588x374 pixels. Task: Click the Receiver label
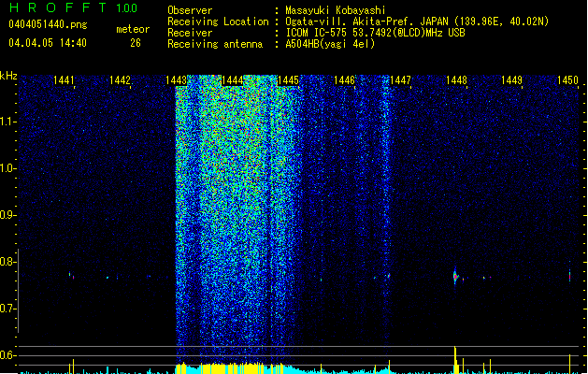point(190,33)
